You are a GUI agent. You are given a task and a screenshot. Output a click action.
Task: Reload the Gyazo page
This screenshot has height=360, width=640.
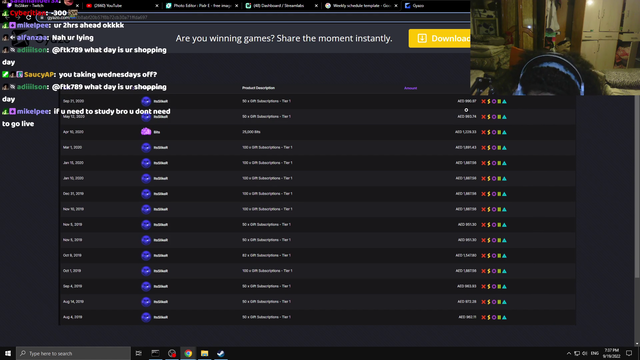(x=28, y=18)
